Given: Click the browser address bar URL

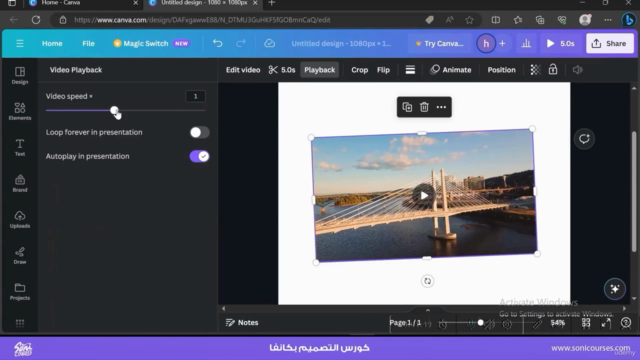Looking at the screenshot, I should pyautogui.click(x=202, y=20).
